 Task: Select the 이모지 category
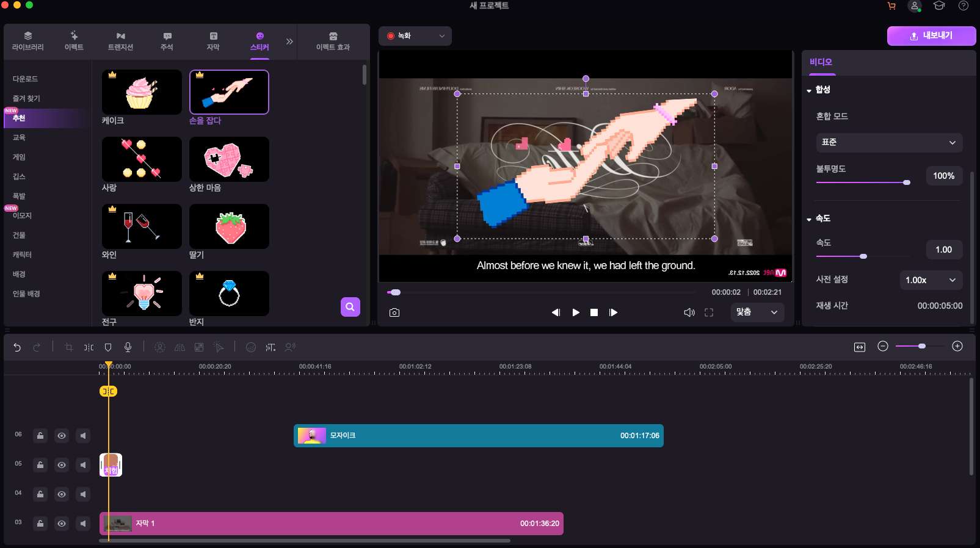pos(22,216)
